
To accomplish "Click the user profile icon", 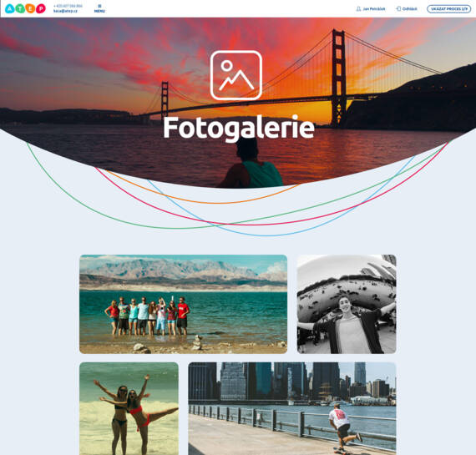I will (358, 9).
